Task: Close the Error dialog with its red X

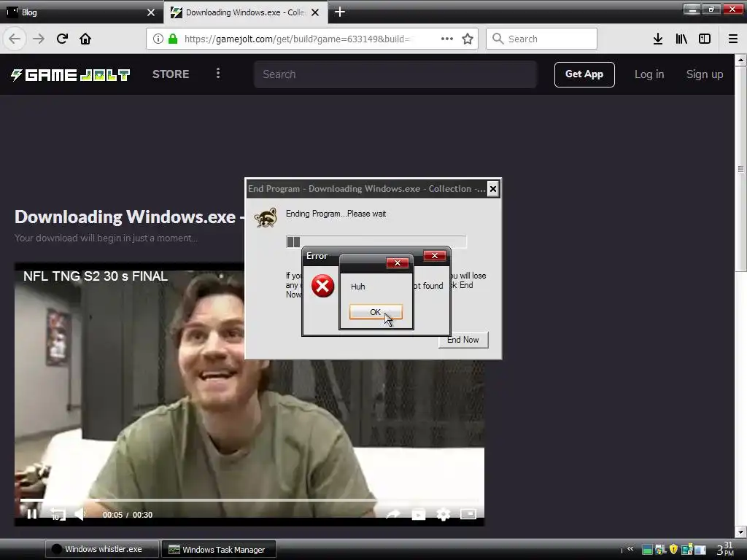Action: [x=435, y=256]
